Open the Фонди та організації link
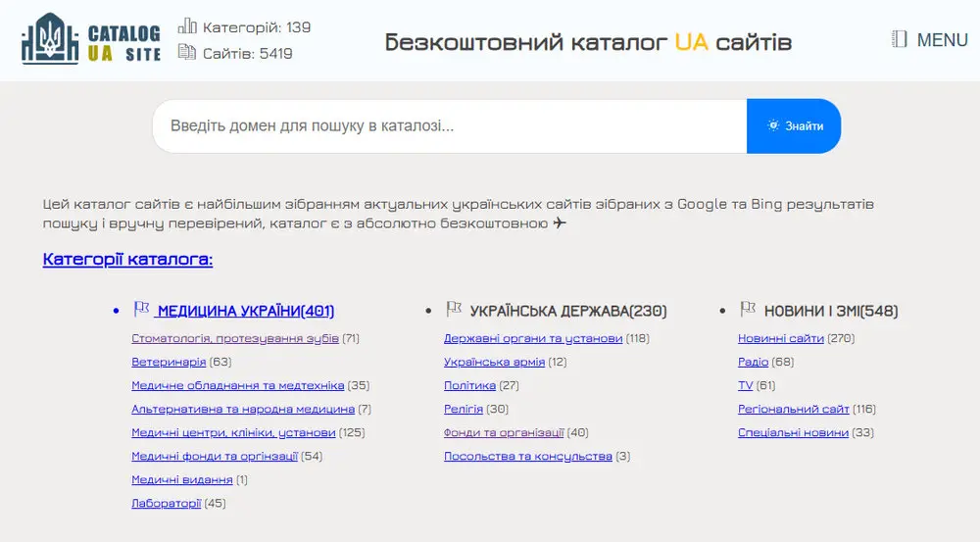Image resolution: width=980 pixels, height=542 pixels. click(504, 432)
